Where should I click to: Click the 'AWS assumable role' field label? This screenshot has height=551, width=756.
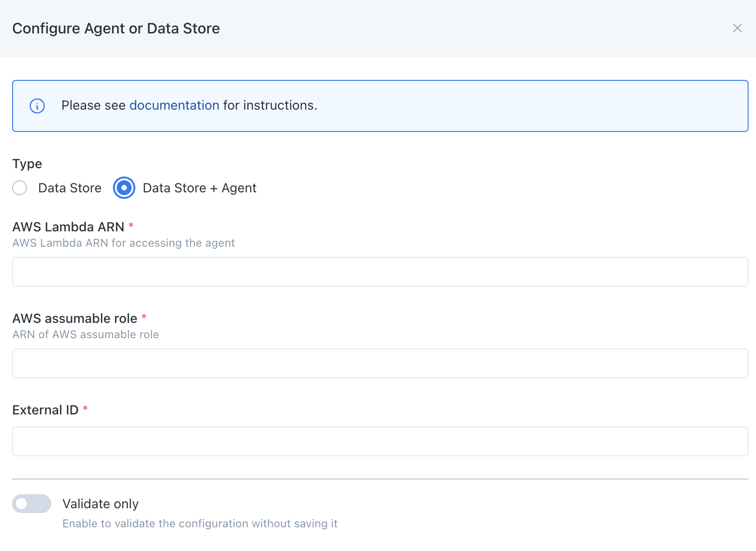(75, 318)
